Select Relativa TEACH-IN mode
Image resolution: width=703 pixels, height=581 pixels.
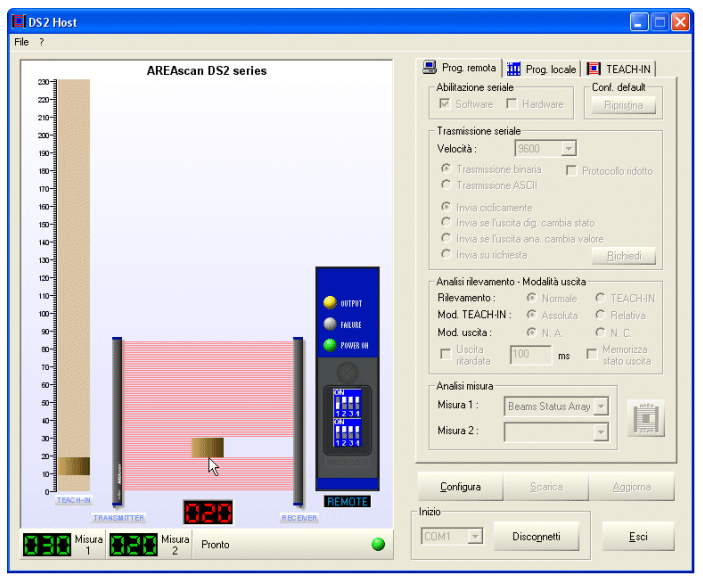[600, 315]
